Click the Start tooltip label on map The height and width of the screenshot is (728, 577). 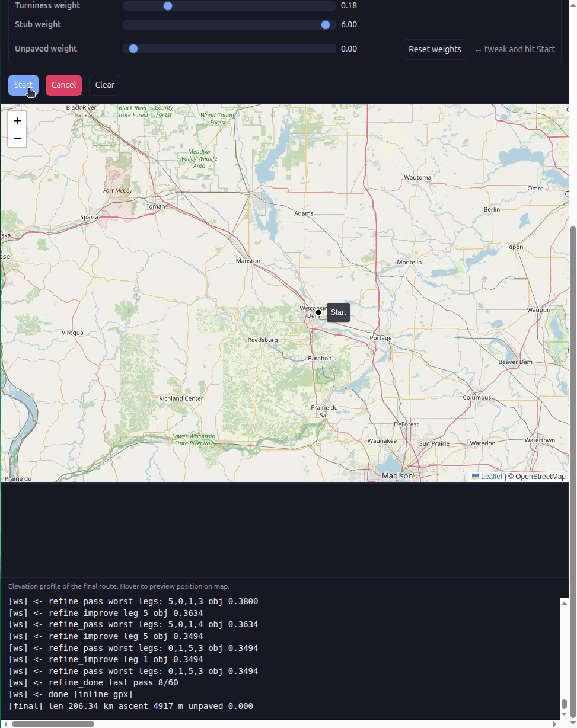339,312
